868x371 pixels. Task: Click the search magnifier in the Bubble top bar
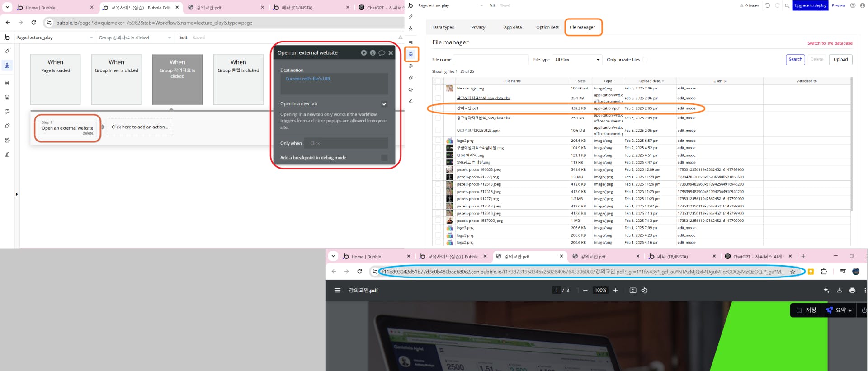point(787,5)
